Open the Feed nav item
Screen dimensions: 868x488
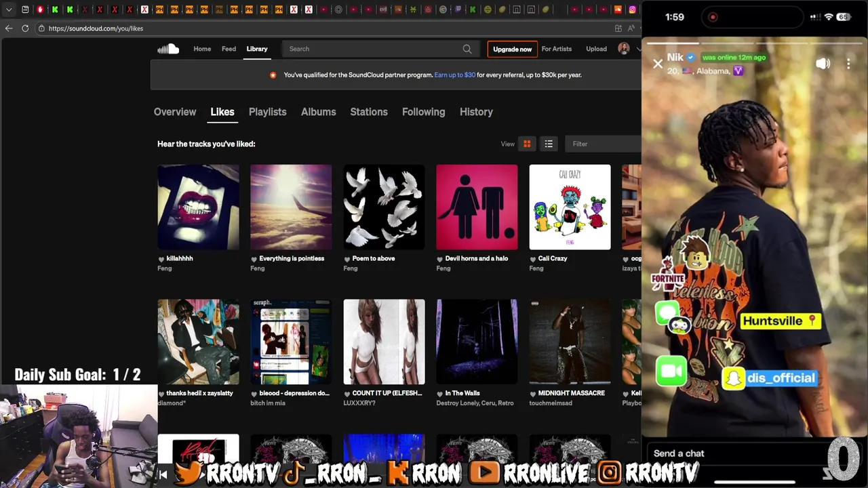coord(229,49)
